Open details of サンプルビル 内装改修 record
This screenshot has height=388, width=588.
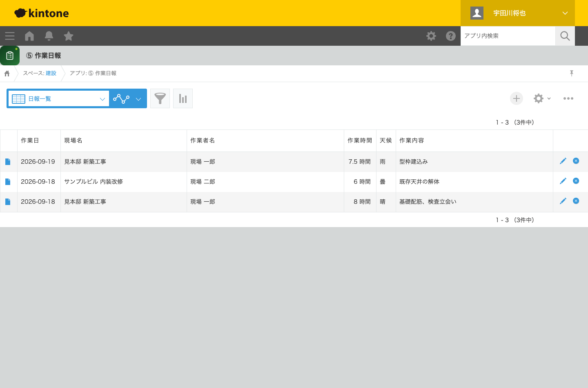(8, 182)
